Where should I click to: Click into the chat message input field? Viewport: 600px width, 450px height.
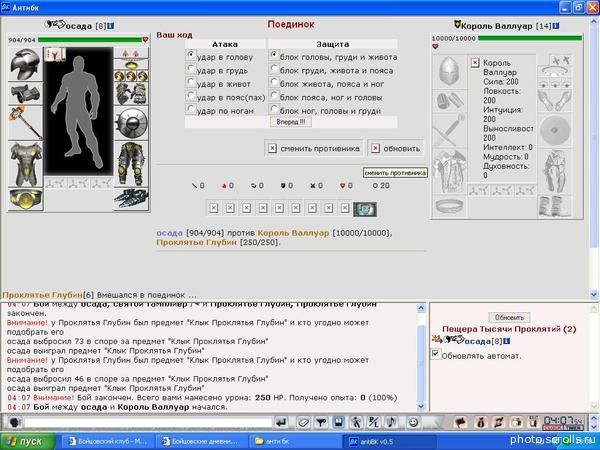pyautogui.click(x=148, y=422)
